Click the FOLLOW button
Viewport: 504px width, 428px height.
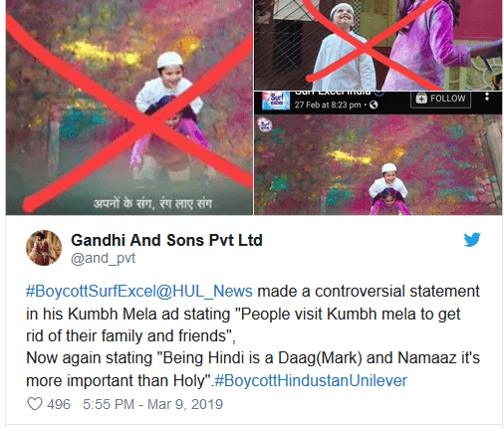coord(440,99)
